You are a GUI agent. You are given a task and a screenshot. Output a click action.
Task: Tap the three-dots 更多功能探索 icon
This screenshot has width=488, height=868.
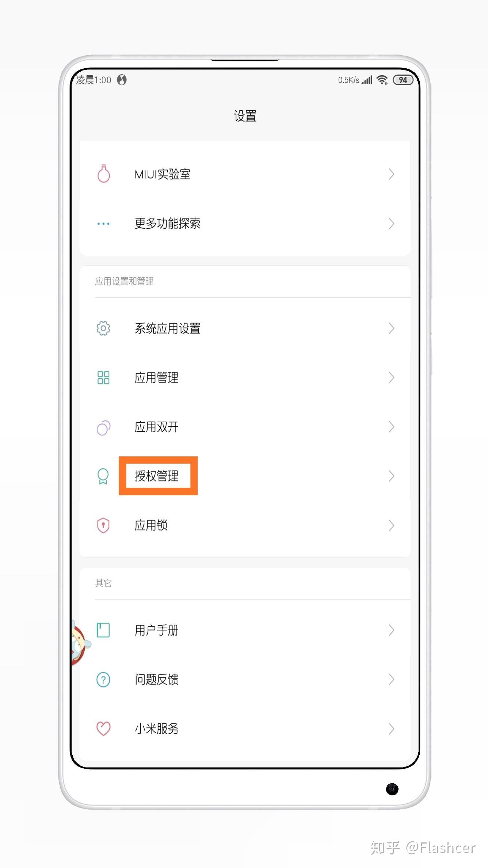pos(103,224)
